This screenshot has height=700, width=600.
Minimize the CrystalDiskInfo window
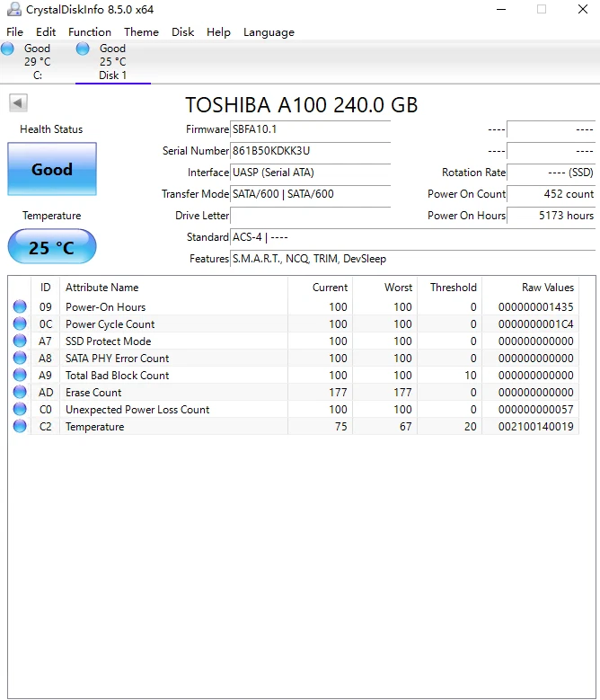[x=501, y=9]
